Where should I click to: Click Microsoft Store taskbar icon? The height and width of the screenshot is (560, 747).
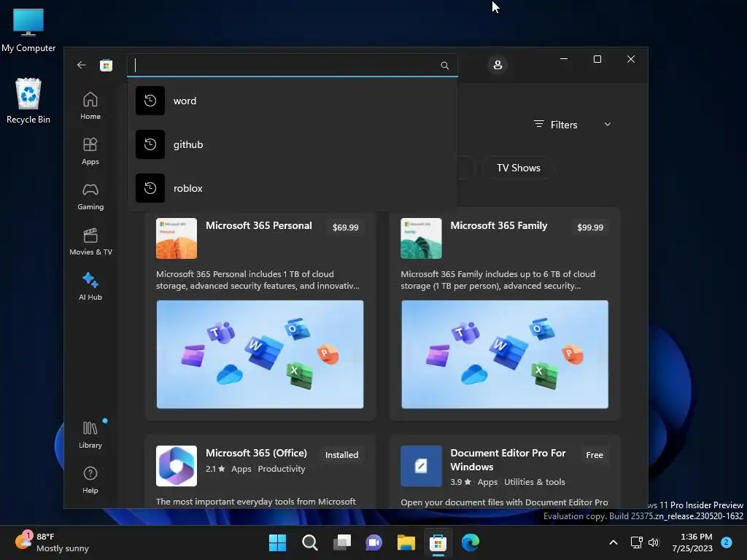pos(438,542)
